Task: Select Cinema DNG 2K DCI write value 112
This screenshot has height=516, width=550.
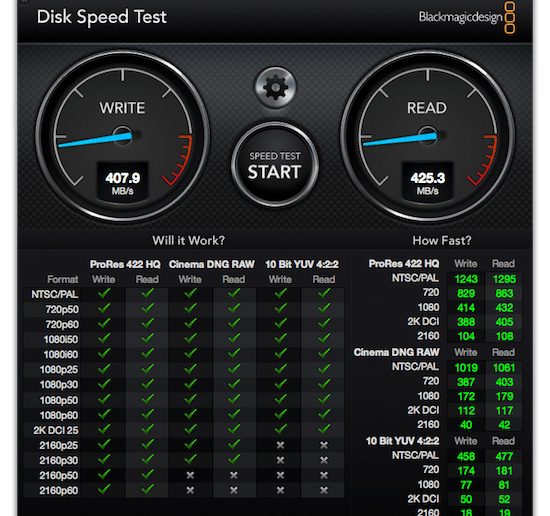Action: (x=466, y=411)
